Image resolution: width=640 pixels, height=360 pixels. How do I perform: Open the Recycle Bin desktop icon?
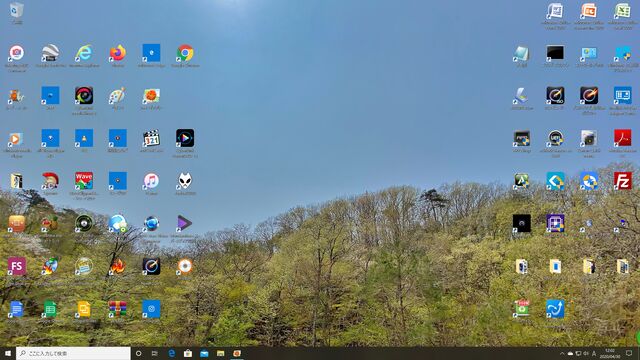16,11
